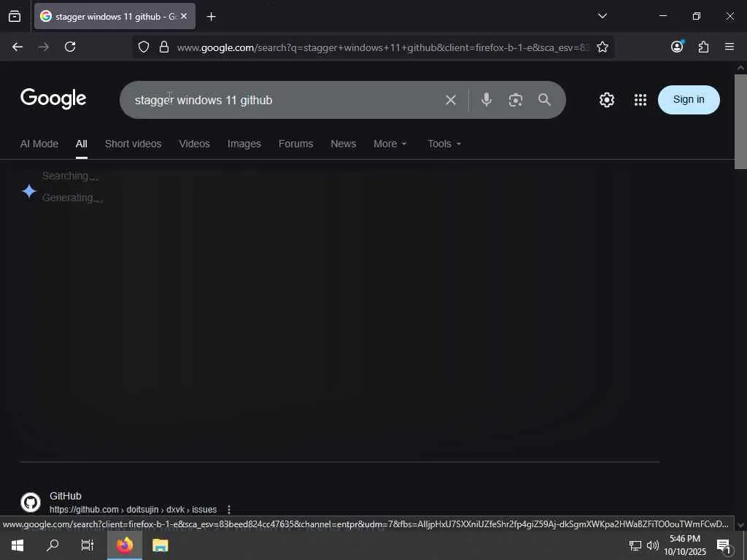Open tracking protection shield icon
The height and width of the screenshot is (560, 747).
144,47
